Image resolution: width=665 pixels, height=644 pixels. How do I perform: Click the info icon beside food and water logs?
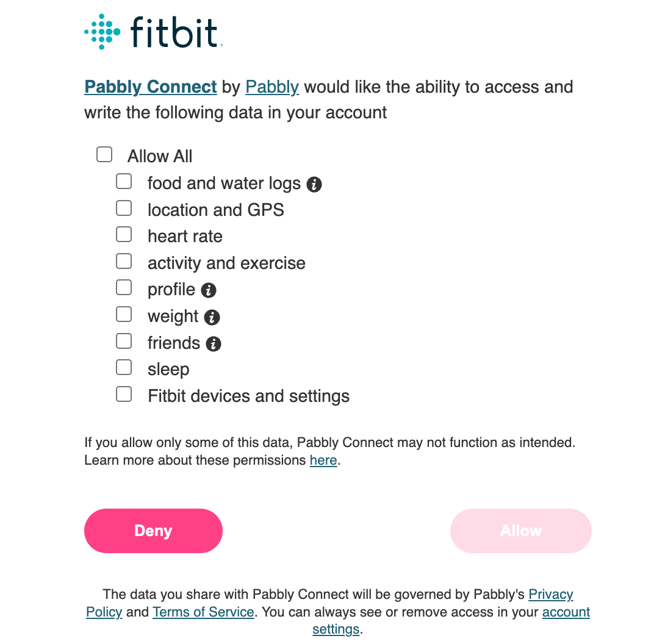click(314, 184)
